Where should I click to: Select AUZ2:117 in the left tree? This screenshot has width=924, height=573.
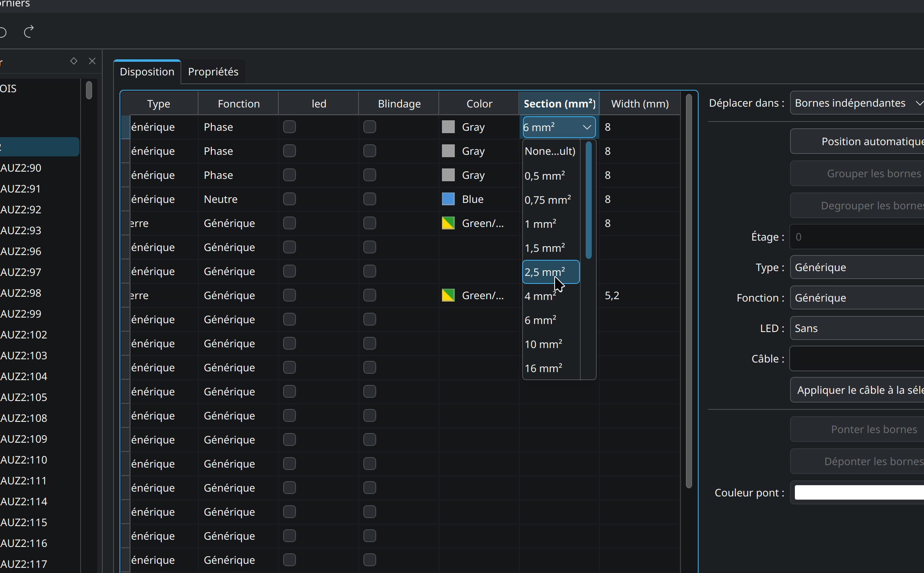tap(24, 564)
